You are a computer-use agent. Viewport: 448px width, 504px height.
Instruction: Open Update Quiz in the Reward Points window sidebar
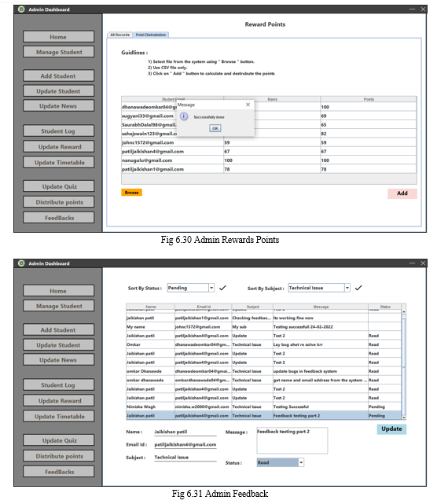[58, 186]
